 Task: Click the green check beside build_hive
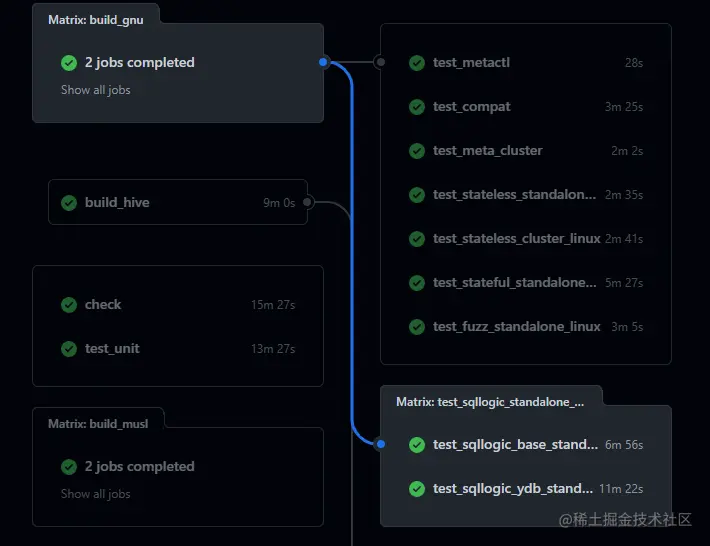click(69, 203)
